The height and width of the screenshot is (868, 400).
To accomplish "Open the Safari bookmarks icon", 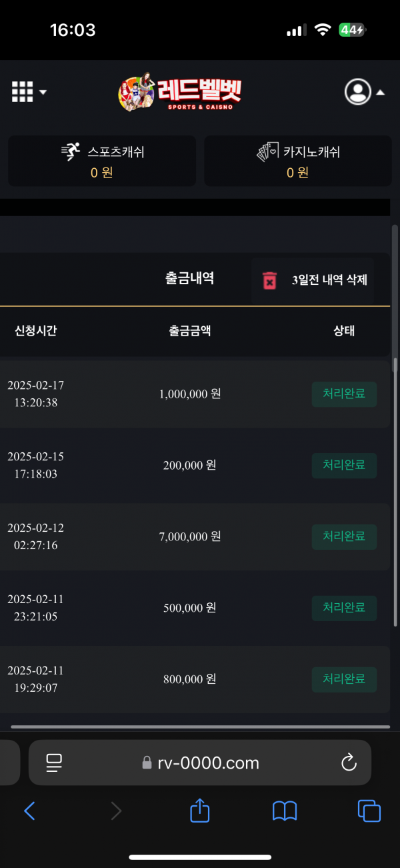I will click(x=285, y=811).
